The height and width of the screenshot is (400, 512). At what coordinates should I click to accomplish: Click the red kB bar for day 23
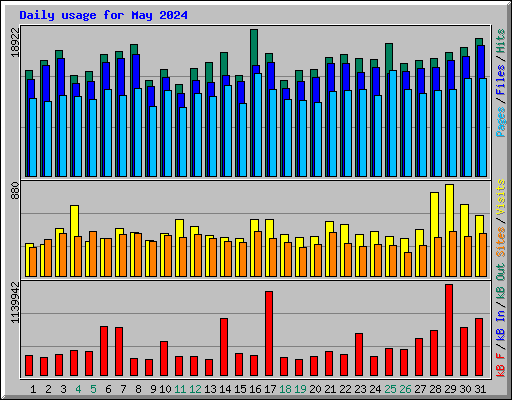(x=359, y=354)
